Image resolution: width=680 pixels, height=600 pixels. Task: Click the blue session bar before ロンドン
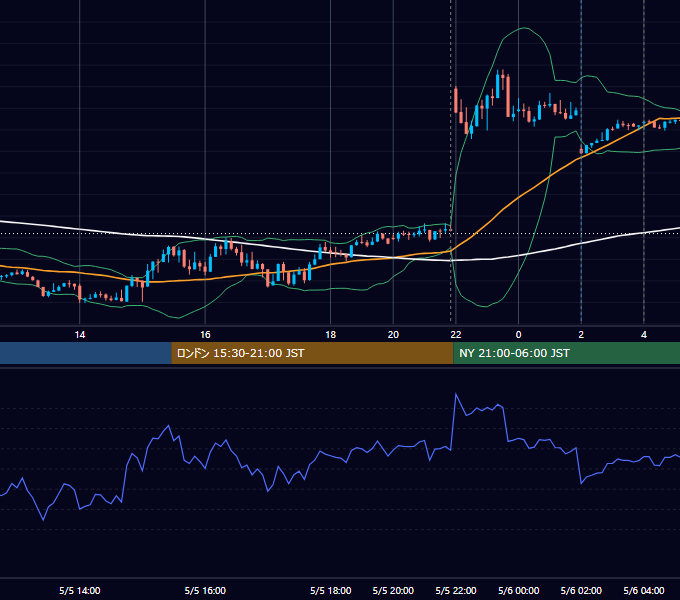pos(86,353)
